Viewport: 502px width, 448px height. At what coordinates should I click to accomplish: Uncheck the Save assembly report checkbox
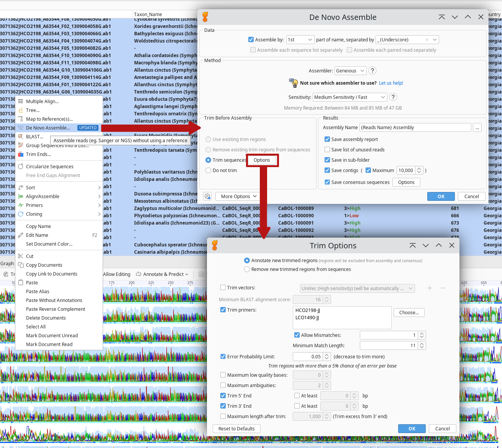pyautogui.click(x=327, y=139)
